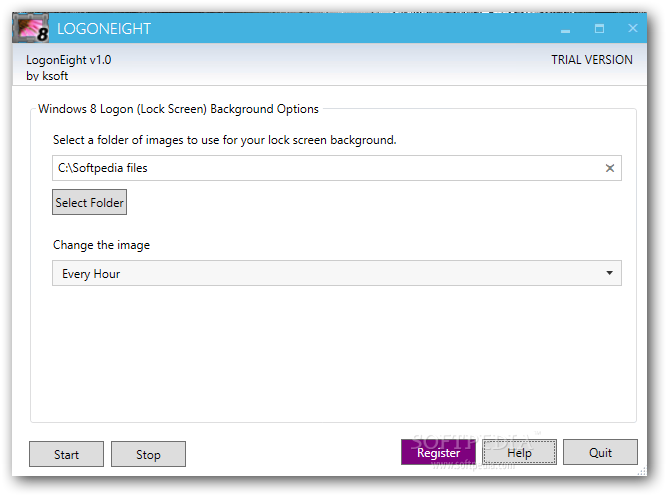This screenshot has height=496, width=667.
Task: Click the window resize grip in corner
Action: point(641,471)
